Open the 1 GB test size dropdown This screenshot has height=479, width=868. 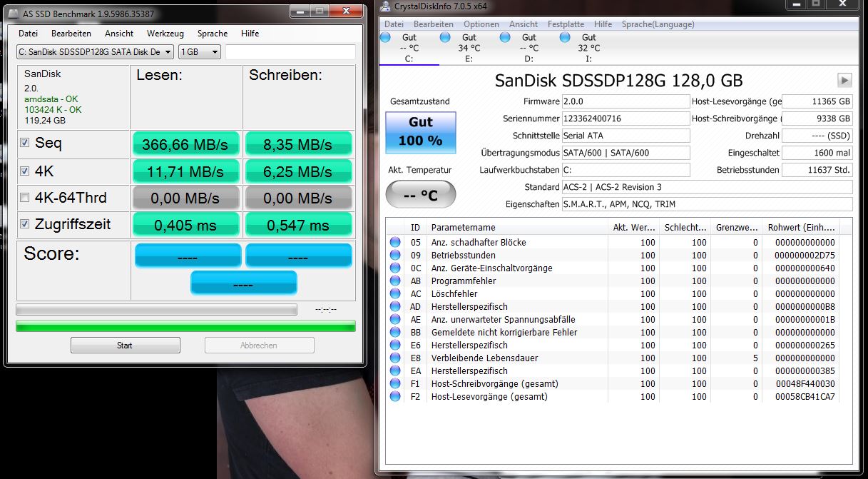tap(199, 51)
